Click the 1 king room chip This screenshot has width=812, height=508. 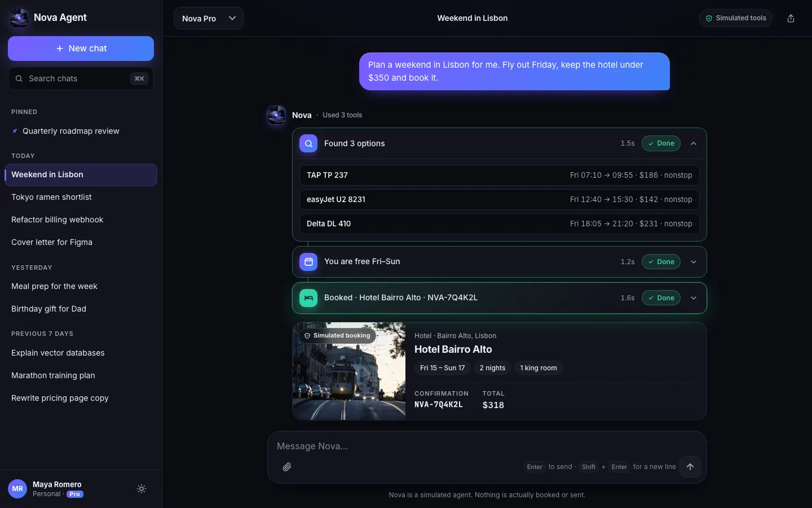(x=539, y=368)
